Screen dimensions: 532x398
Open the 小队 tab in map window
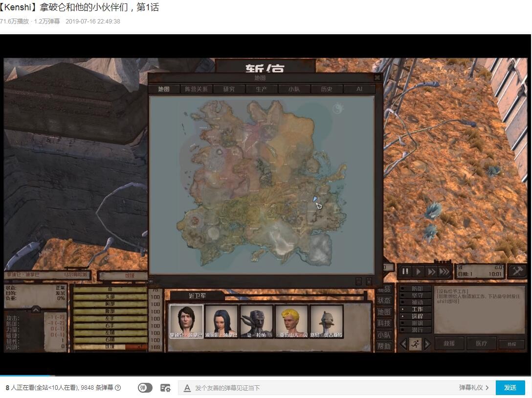294,89
